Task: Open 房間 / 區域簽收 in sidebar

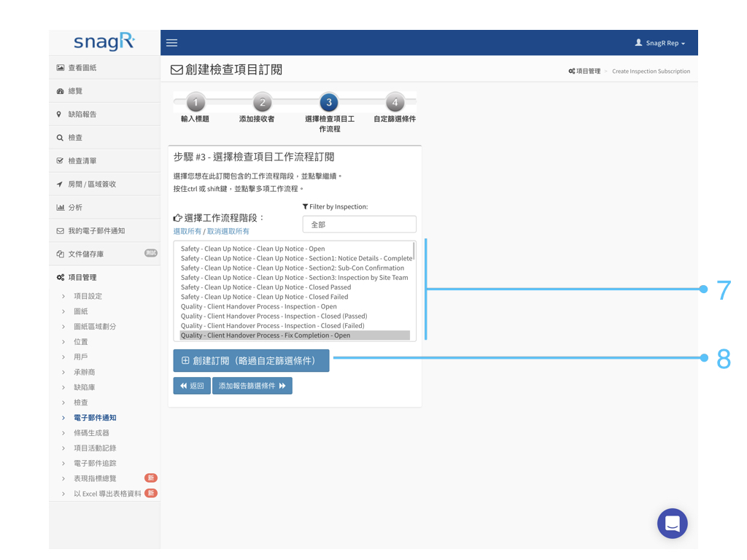Action: point(104,184)
